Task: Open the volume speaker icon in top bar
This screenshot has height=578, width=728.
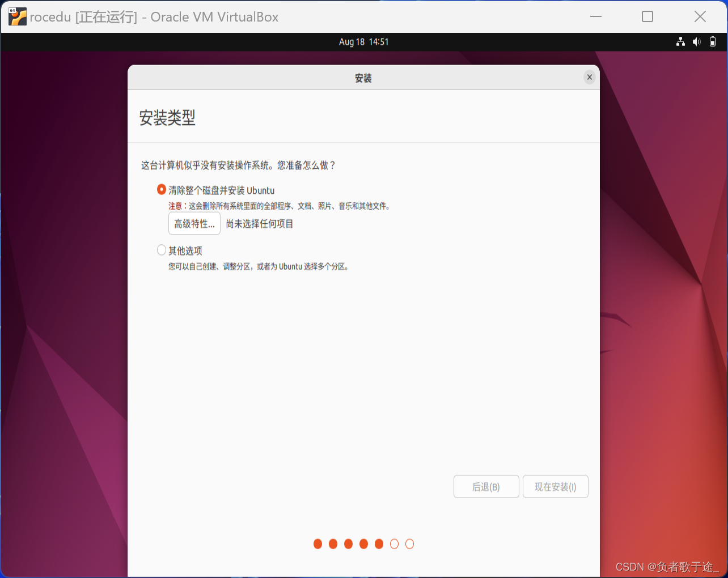Action: [x=697, y=41]
